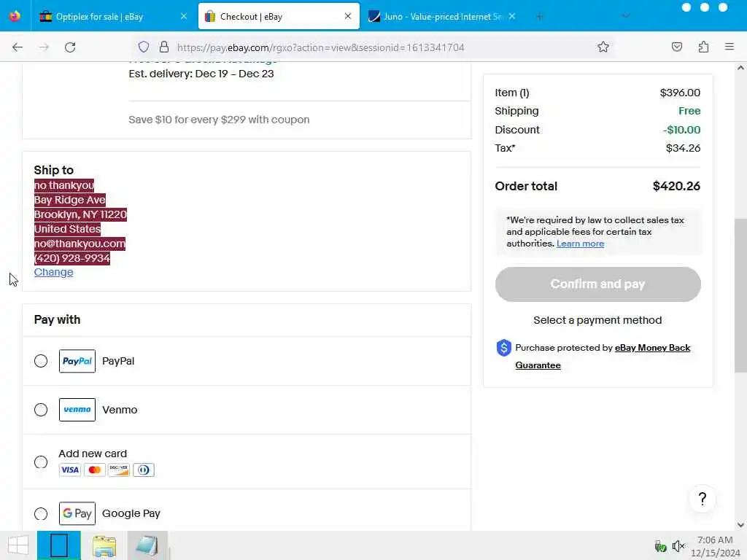
Task: Open the Firefox hamburger menu
Action: pyautogui.click(x=729, y=47)
